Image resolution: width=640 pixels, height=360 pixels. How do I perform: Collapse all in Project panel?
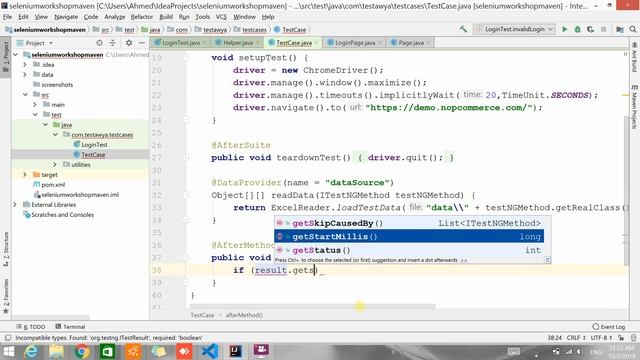(x=113, y=43)
